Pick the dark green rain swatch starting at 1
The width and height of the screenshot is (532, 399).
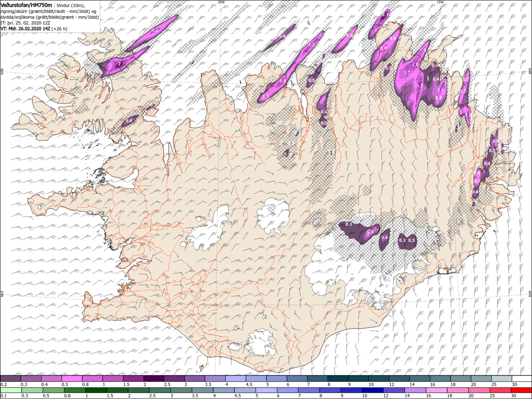(x=96, y=390)
